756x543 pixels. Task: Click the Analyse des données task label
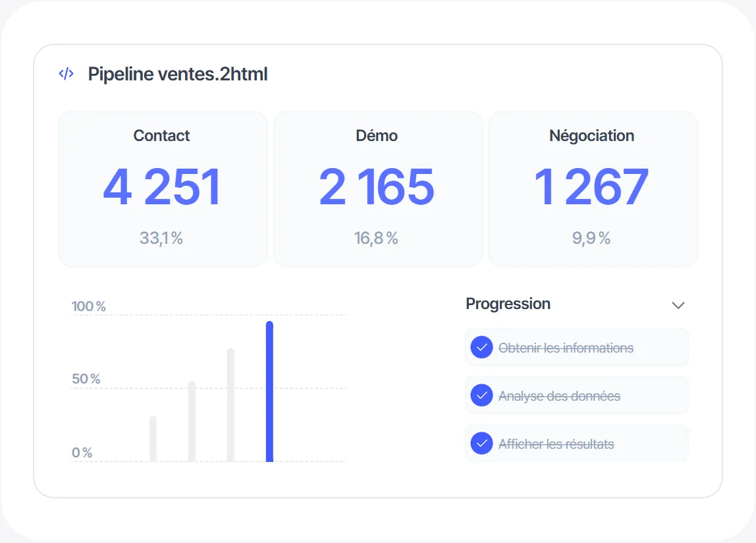(559, 396)
